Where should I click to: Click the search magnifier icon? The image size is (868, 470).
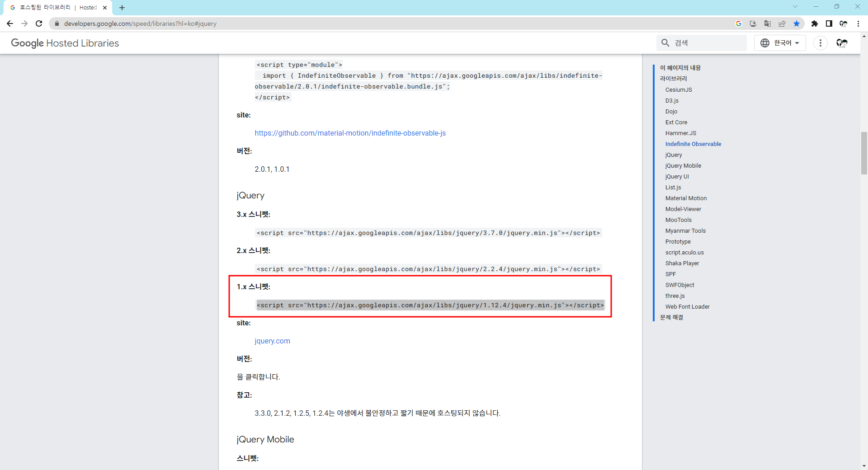(665, 43)
